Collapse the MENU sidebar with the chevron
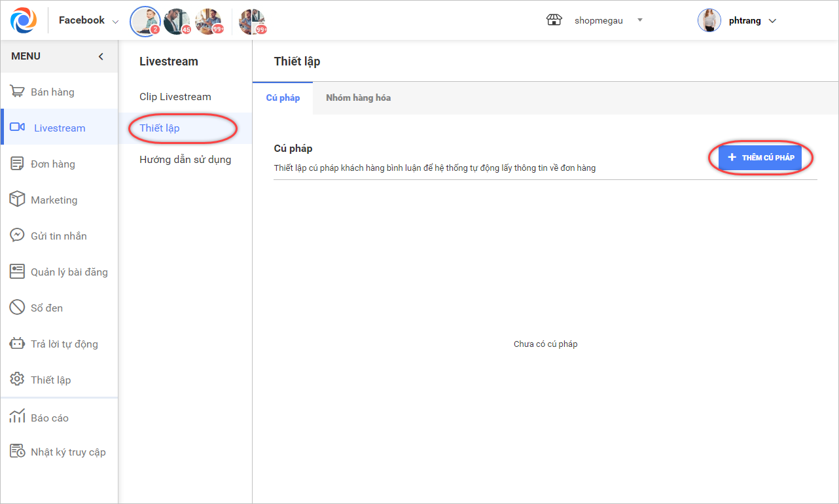Viewport: 839px width, 504px height. coord(101,56)
